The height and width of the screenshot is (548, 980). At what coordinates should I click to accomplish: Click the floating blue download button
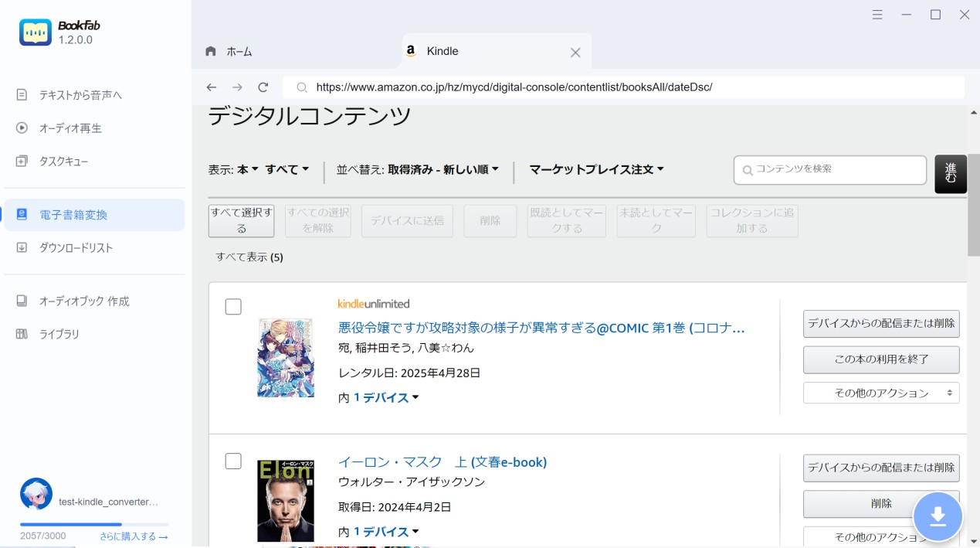coord(938,516)
